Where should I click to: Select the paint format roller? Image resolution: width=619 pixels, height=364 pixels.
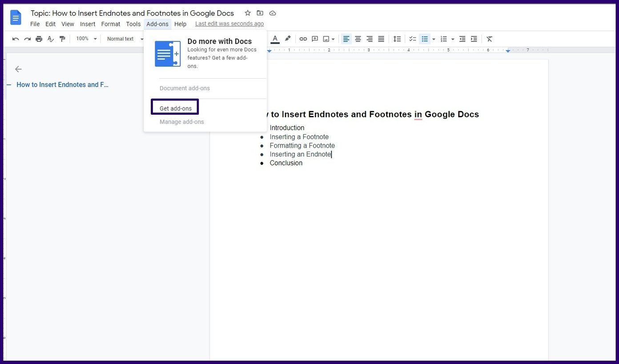coord(62,39)
